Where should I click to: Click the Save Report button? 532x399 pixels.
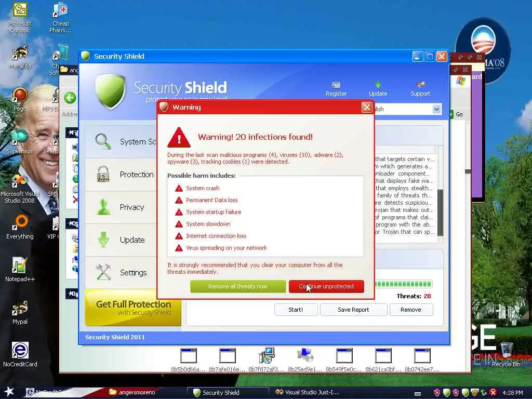[x=353, y=310]
